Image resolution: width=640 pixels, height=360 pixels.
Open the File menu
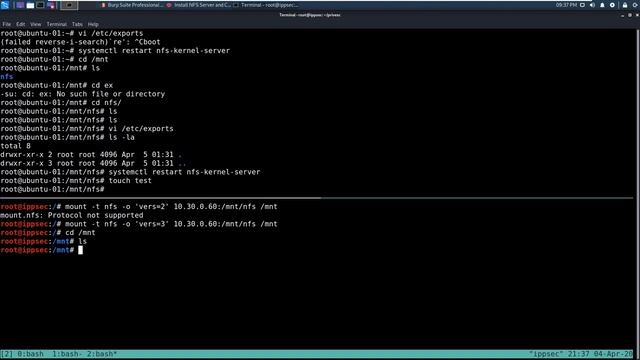[7, 24]
